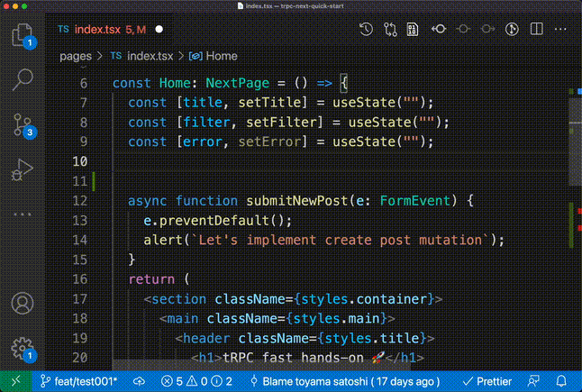Open notifications bell in status bar
This screenshot has width=582, height=392.
coord(561,381)
